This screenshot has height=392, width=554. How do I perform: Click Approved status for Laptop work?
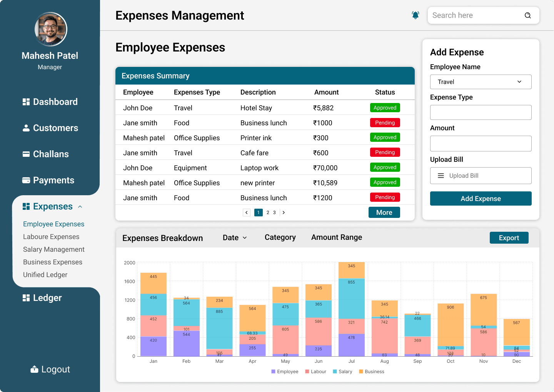(385, 167)
